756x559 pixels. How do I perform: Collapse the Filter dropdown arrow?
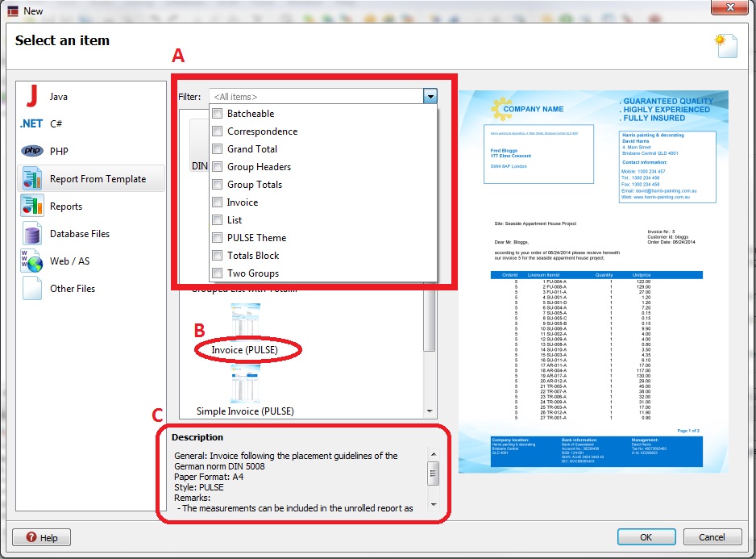tap(430, 97)
